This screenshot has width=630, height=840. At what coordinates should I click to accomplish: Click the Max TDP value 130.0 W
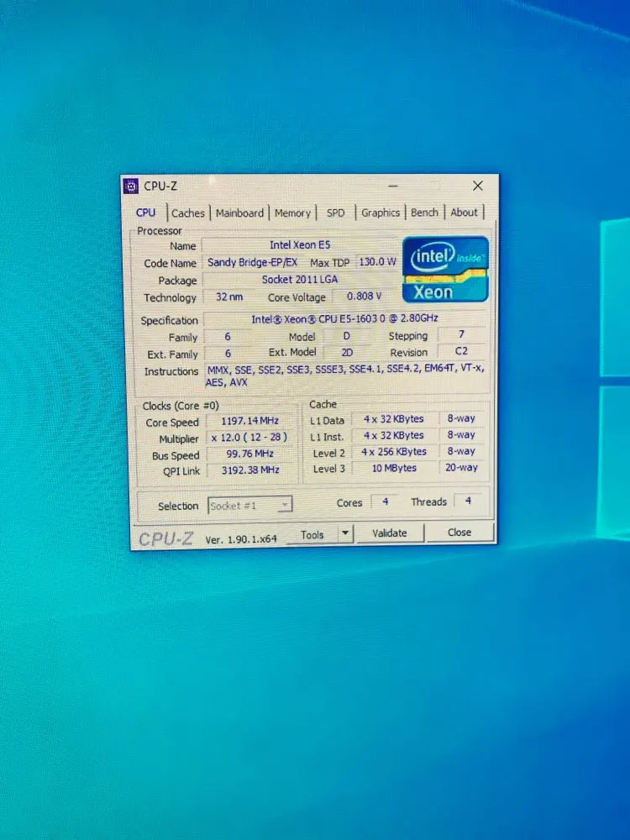coord(378,262)
